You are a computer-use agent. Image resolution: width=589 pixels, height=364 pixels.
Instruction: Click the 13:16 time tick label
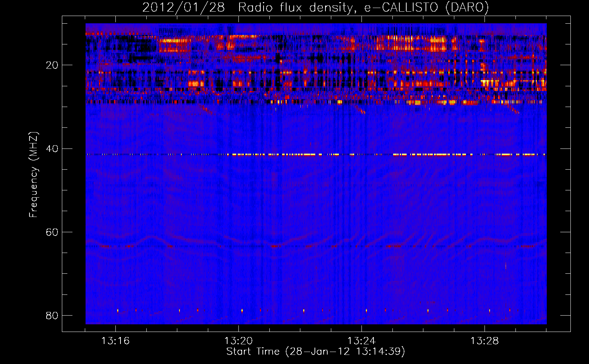[x=115, y=341]
